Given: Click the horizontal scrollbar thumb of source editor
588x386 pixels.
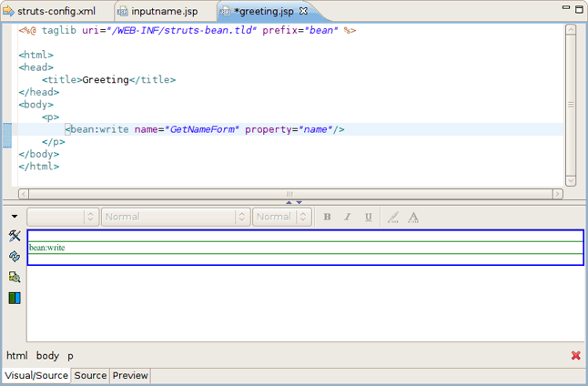Looking at the screenshot, I should [290, 194].
